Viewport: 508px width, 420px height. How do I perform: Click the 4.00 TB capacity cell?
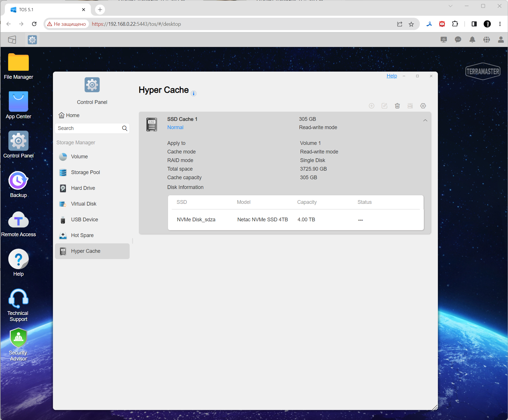pyautogui.click(x=306, y=220)
